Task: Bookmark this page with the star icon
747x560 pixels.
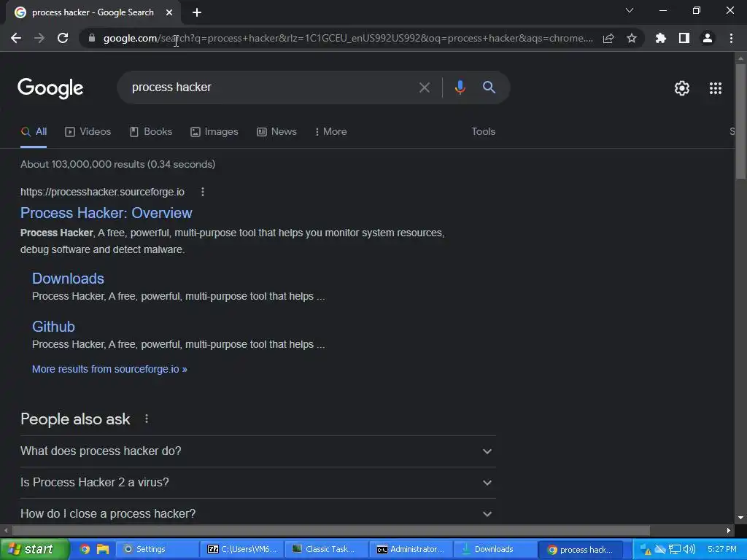Action: point(632,38)
